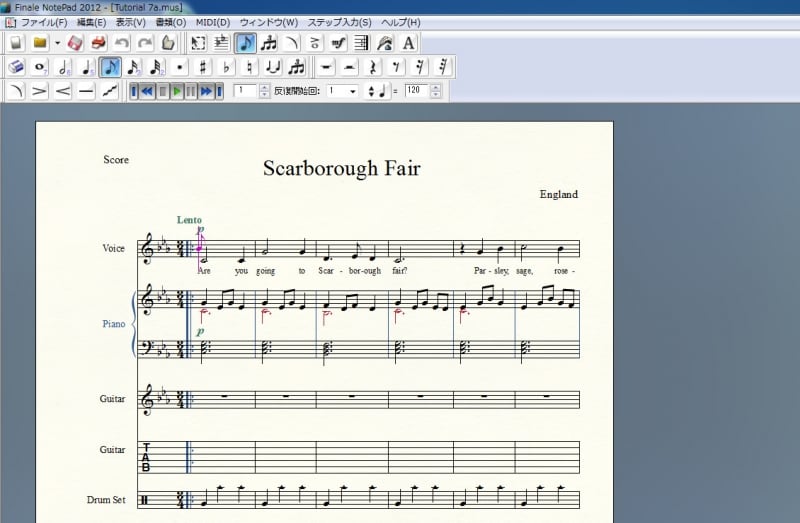Screen dimensions: 800x523
Task: Select the Expression tool (mf icon)
Action: click(x=338, y=43)
